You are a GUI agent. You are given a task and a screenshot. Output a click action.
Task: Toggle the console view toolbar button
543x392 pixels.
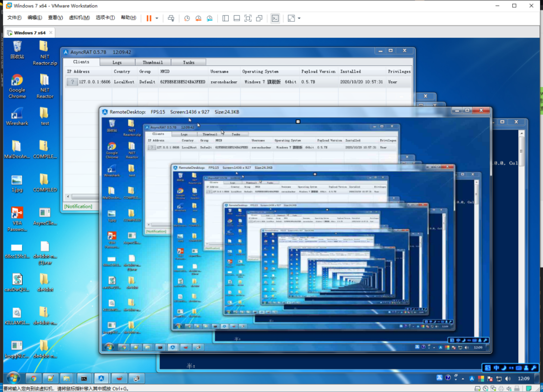click(275, 19)
